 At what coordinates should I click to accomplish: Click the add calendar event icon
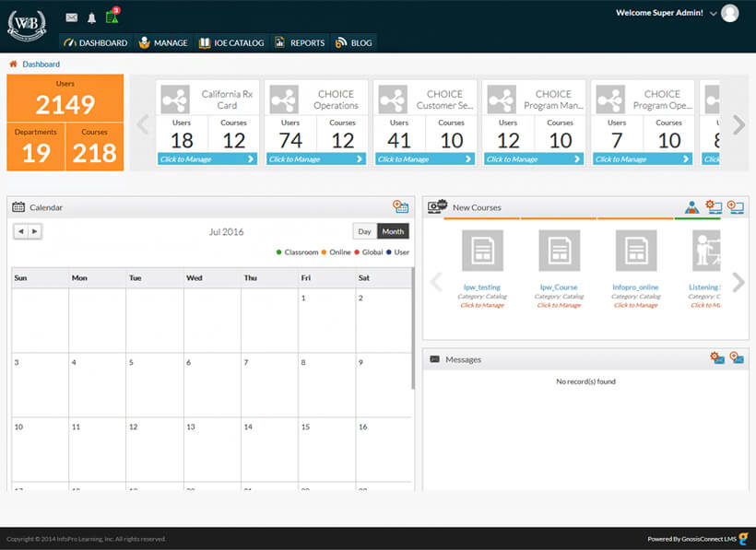pyautogui.click(x=400, y=207)
